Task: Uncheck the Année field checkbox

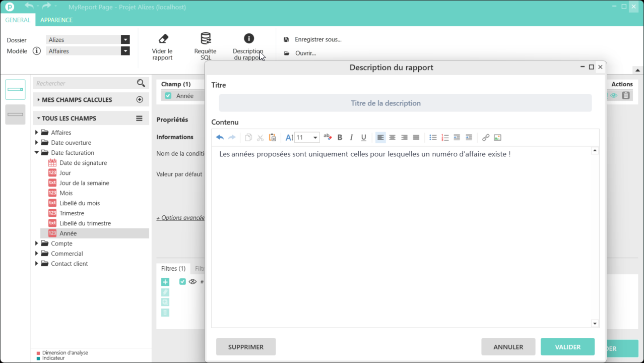Action: (x=168, y=96)
